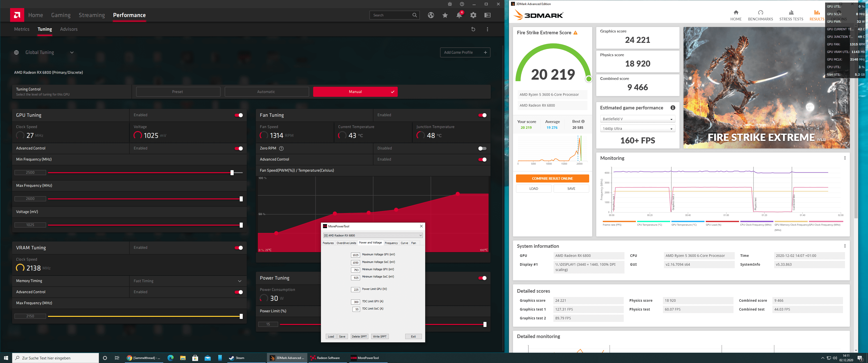
Task: Open the web browser globe icon
Action: point(431,15)
